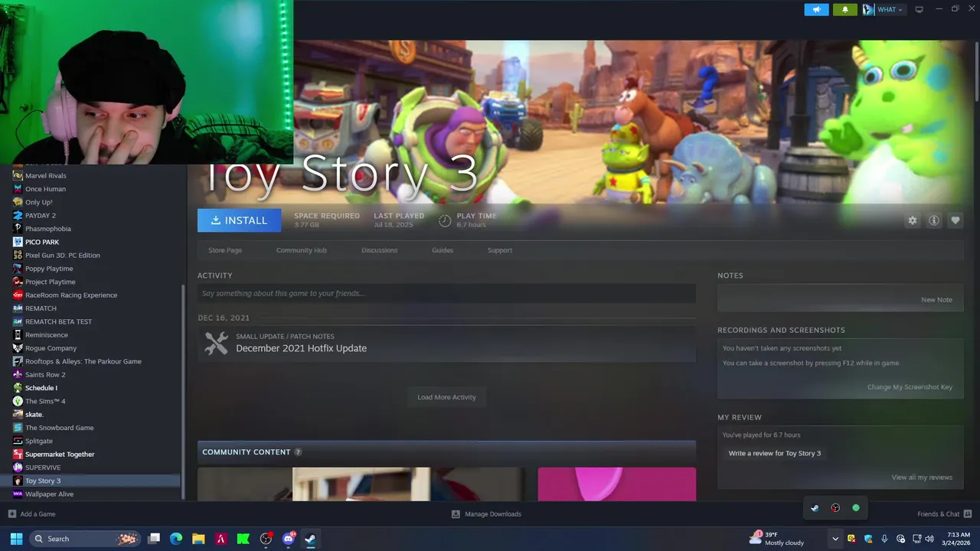This screenshot has height=551, width=980.
Task: Click the blue announcements megaphone icon
Action: pos(816,9)
